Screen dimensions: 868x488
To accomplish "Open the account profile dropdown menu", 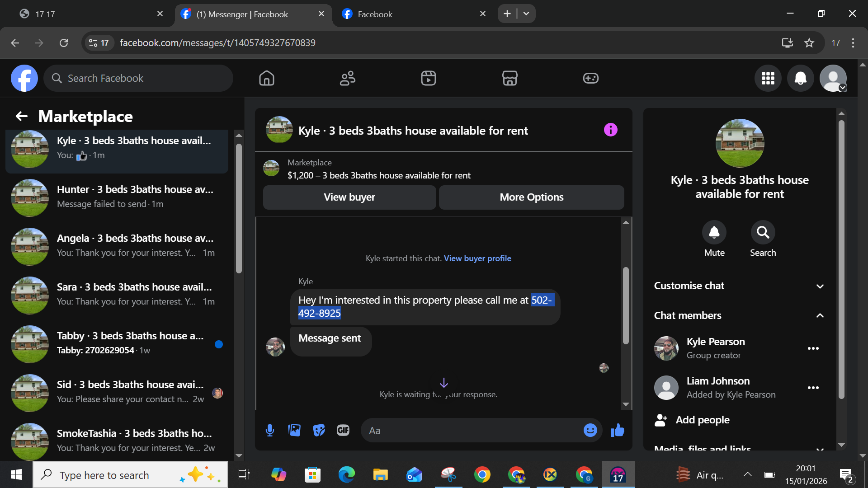I will pyautogui.click(x=833, y=78).
